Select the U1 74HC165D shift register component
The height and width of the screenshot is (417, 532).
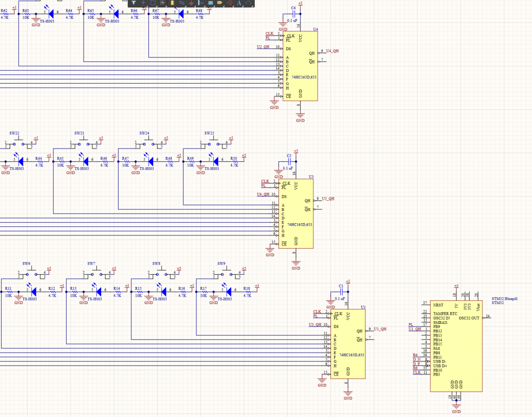(348, 344)
